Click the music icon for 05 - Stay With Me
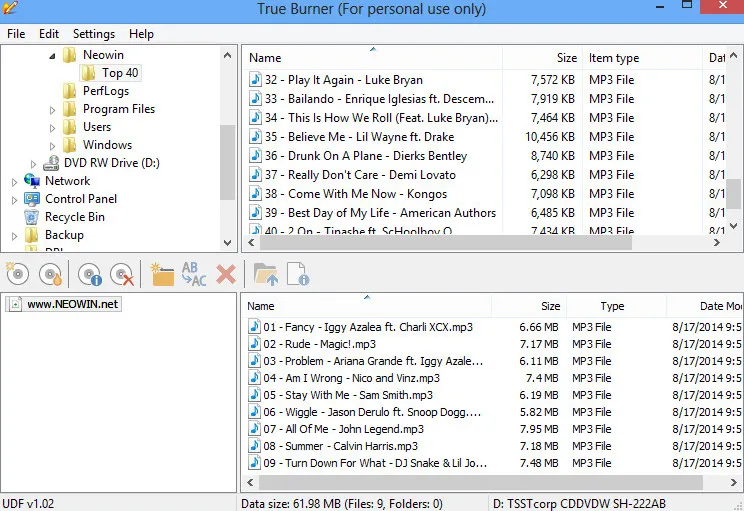 click(x=255, y=395)
